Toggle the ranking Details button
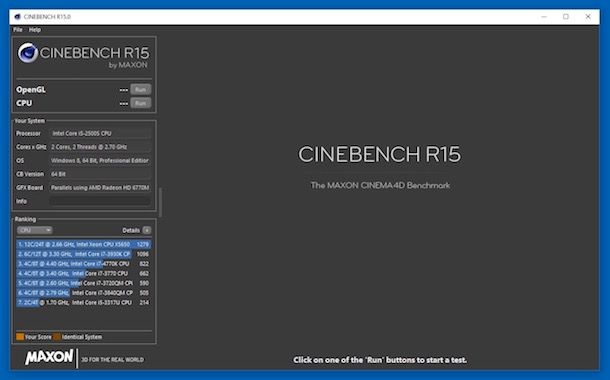 pos(147,230)
